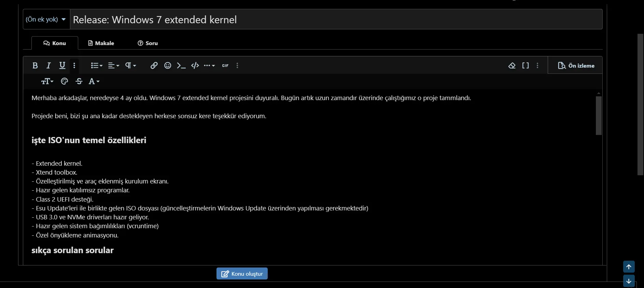The width and height of the screenshot is (644, 288).
Task: Open more options next to BB code toggle
Action: [537, 66]
